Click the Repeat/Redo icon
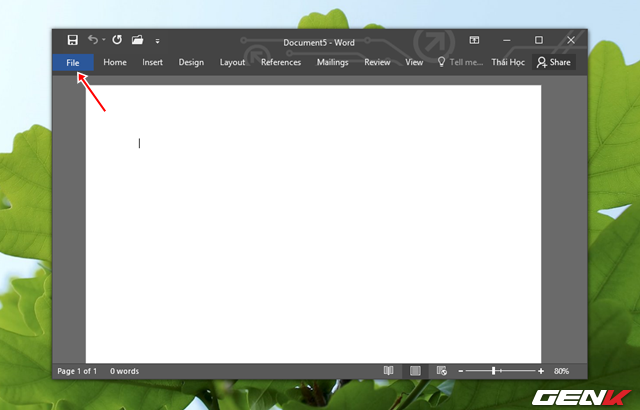Image resolution: width=640 pixels, height=410 pixels. pyautogui.click(x=117, y=40)
